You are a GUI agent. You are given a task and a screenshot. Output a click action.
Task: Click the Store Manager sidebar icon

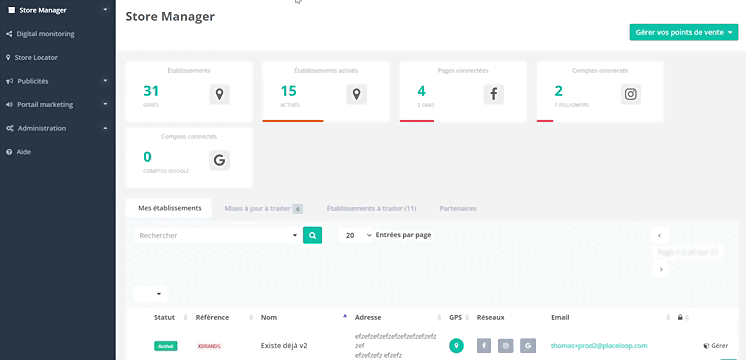(x=11, y=10)
